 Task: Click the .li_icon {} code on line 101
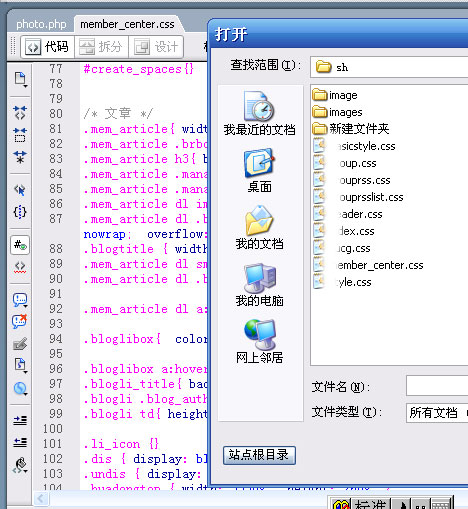121,444
